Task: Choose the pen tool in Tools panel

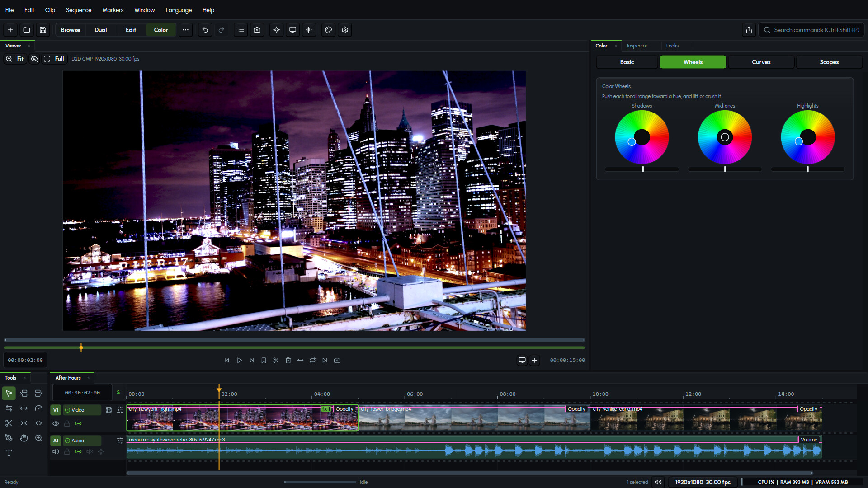Action: pos(9,438)
